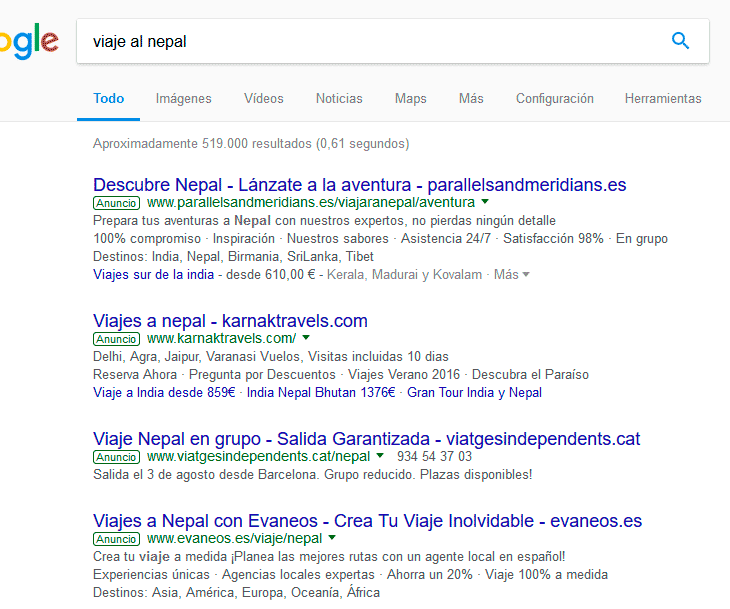Click the Anuncio badge of viatgesindependents ad
Viewport: 730px width, 609px height.
click(116, 457)
